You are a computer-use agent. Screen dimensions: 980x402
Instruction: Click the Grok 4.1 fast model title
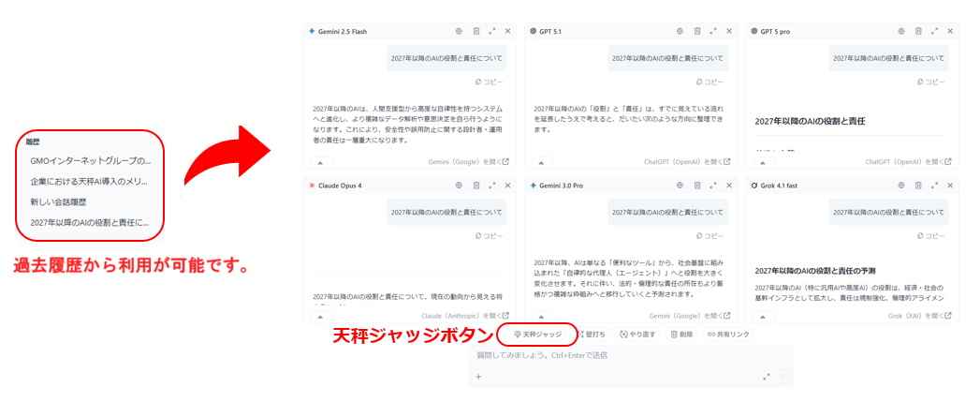click(777, 186)
